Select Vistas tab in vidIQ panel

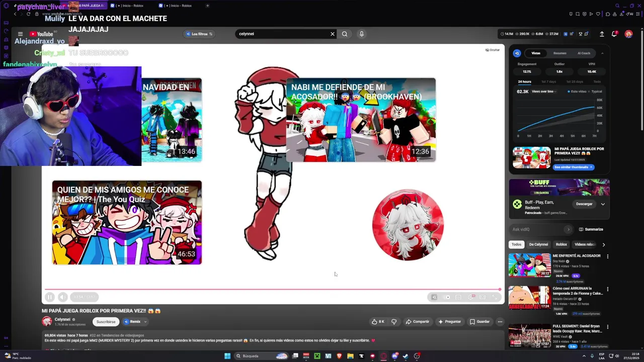click(536, 53)
